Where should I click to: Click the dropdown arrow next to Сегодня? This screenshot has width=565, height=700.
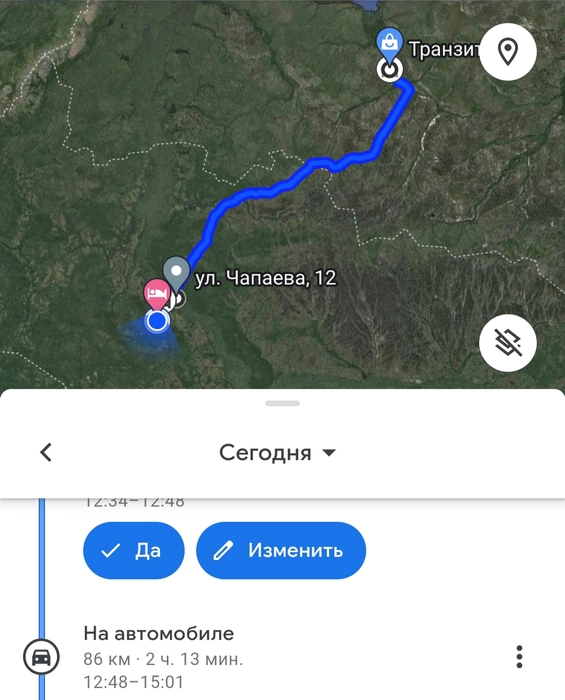[x=329, y=453]
